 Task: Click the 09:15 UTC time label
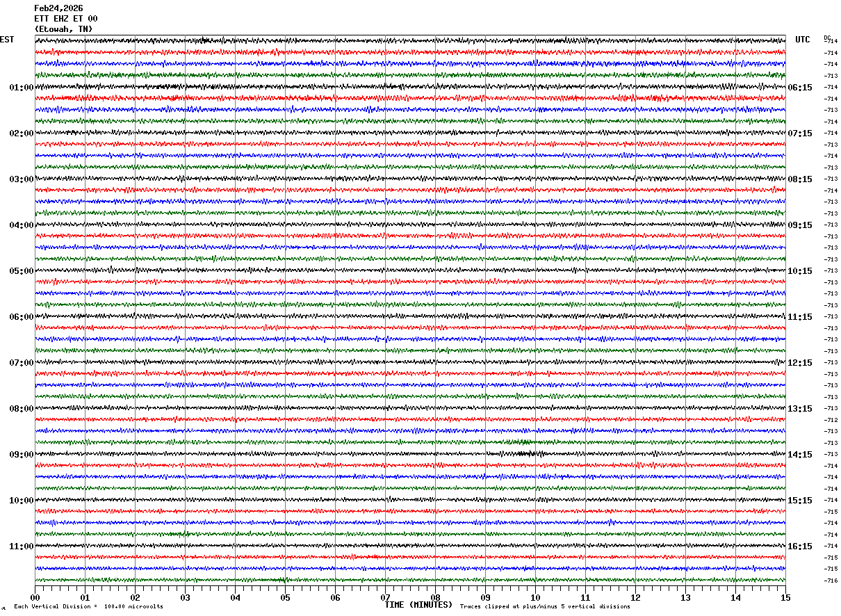[800, 225]
